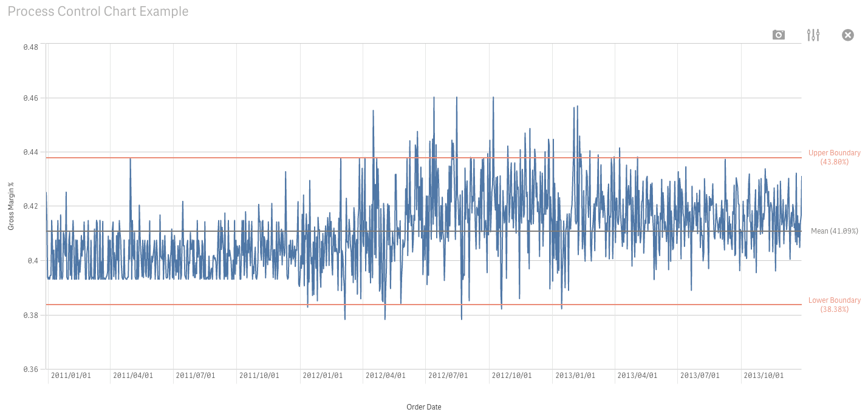
Task: Select the Lower Boundary label
Action: point(835,304)
